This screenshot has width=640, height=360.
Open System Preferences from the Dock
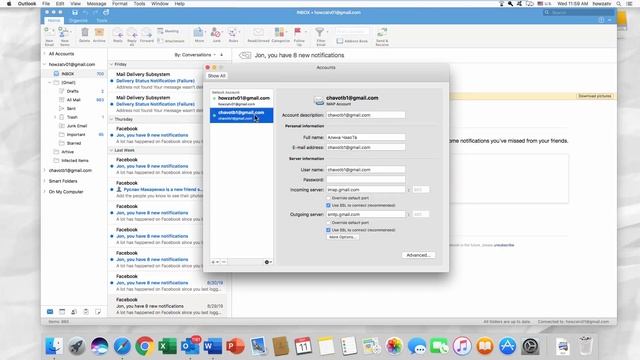pyautogui.click(x=530, y=346)
